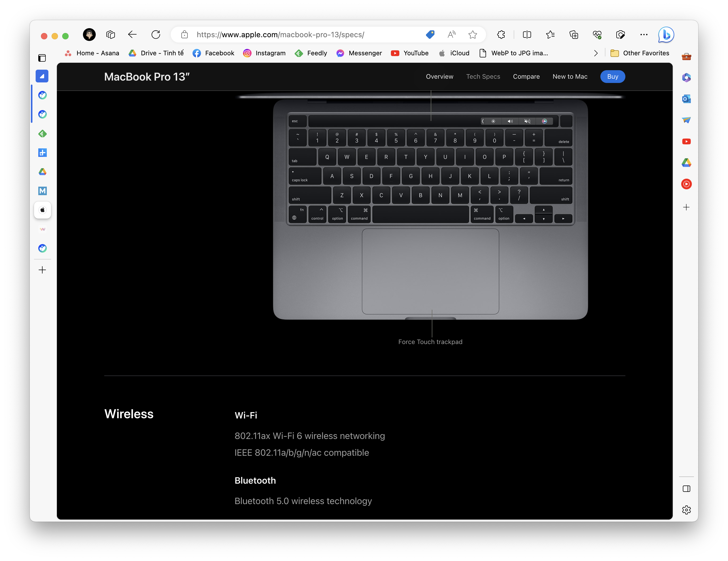Open the WebP to JPG bookmark
Viewport: 728px width, 561px height.
[513, 53]
